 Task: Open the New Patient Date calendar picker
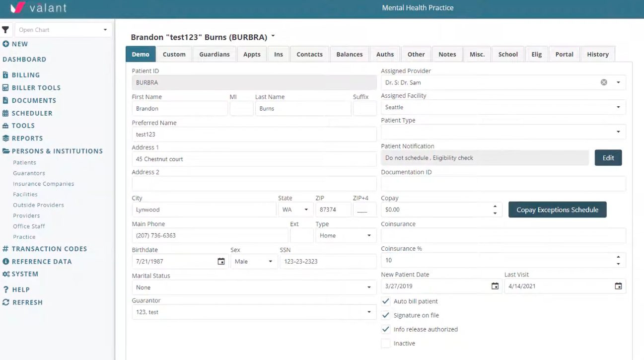click(x=495, y=287)
